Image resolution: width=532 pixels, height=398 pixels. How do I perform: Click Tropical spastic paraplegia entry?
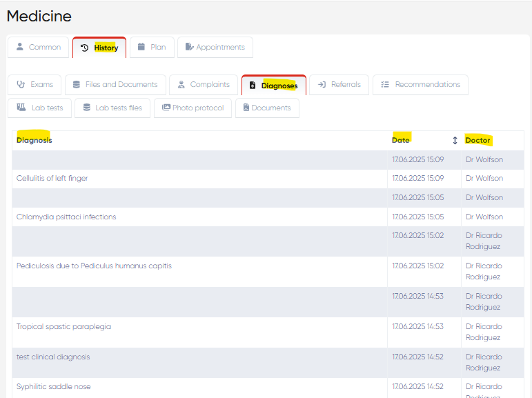[63, 327]
